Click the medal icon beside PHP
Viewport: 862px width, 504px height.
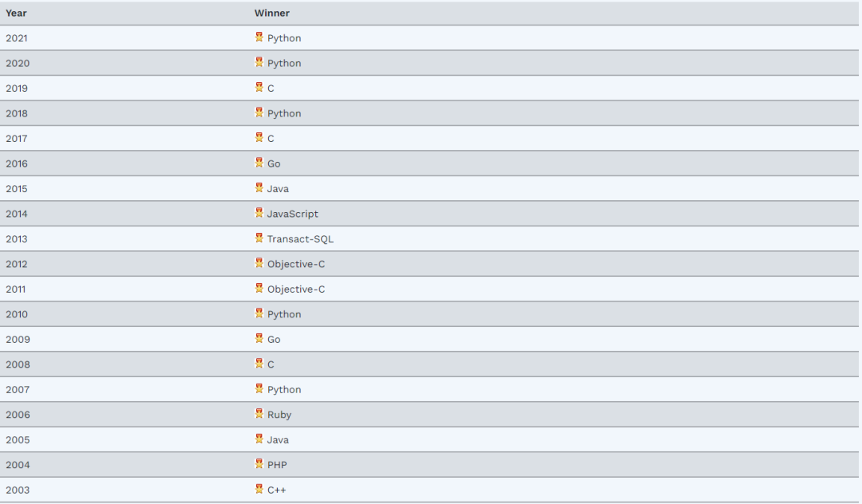(259, 464)
